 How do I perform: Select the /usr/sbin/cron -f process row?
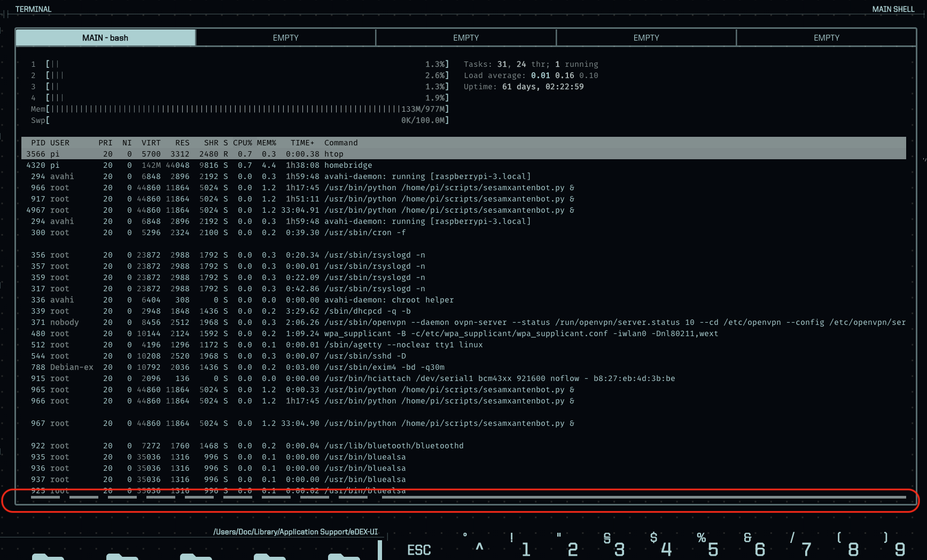pos(464,232)
